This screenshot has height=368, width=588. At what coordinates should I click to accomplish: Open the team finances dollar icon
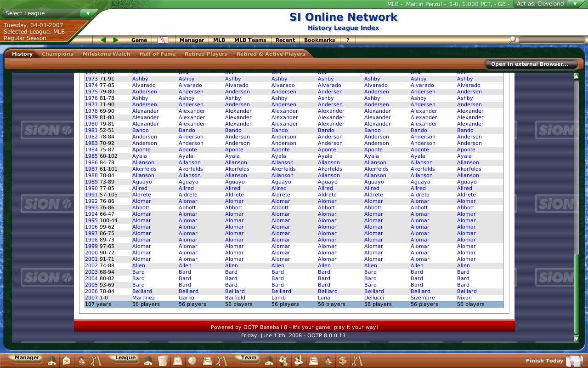(343, 361)
